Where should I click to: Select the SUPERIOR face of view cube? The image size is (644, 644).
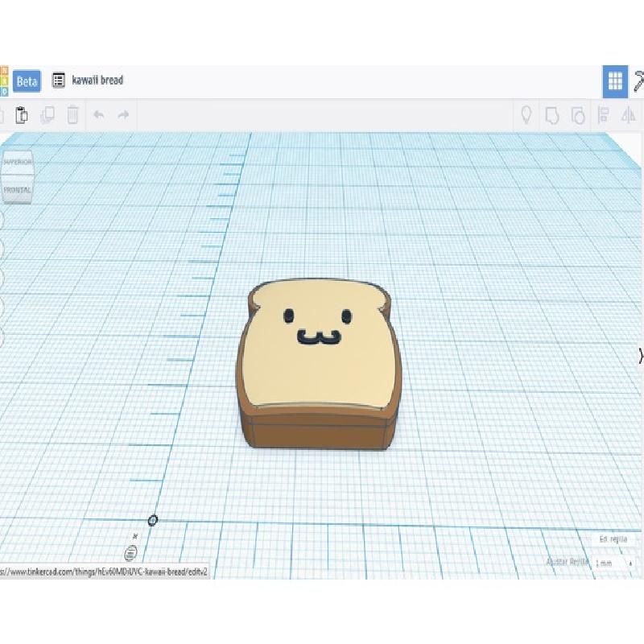17,162
